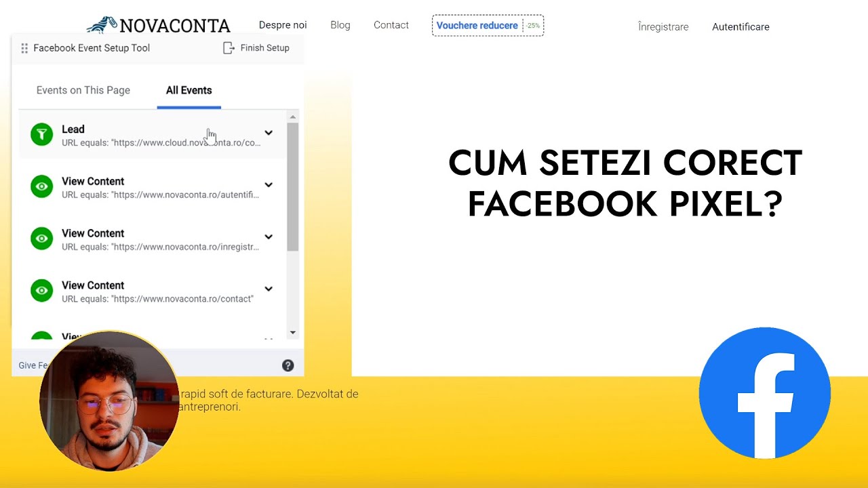This screenshot has width=868, height=488.
Task: Click the contact URL equals text
Action: point(158,299)
